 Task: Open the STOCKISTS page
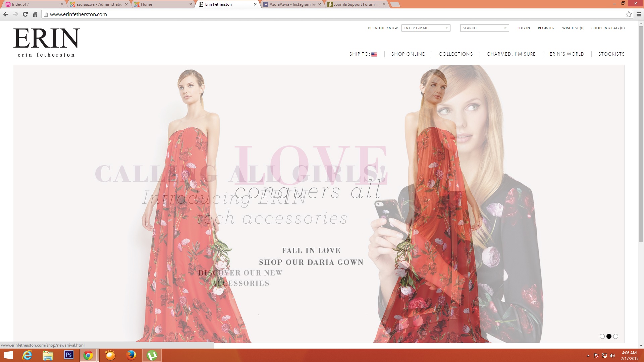point(611,54)
